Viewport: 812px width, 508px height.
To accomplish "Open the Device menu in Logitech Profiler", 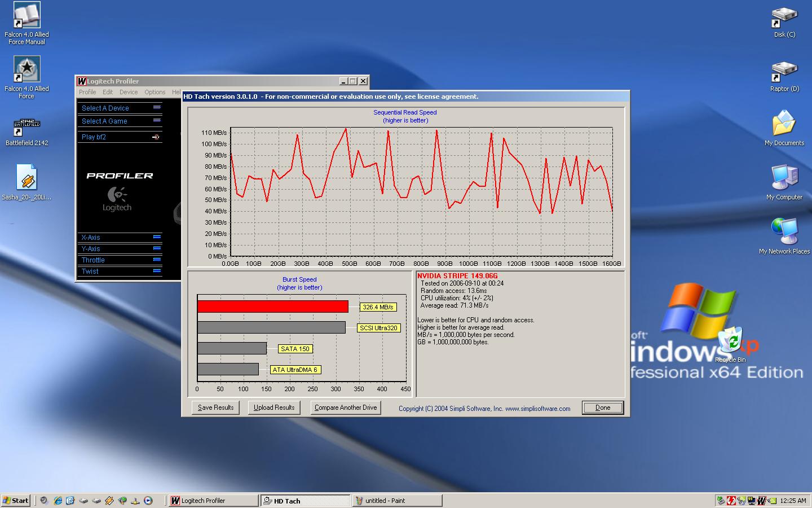I will tap(129, 92).
